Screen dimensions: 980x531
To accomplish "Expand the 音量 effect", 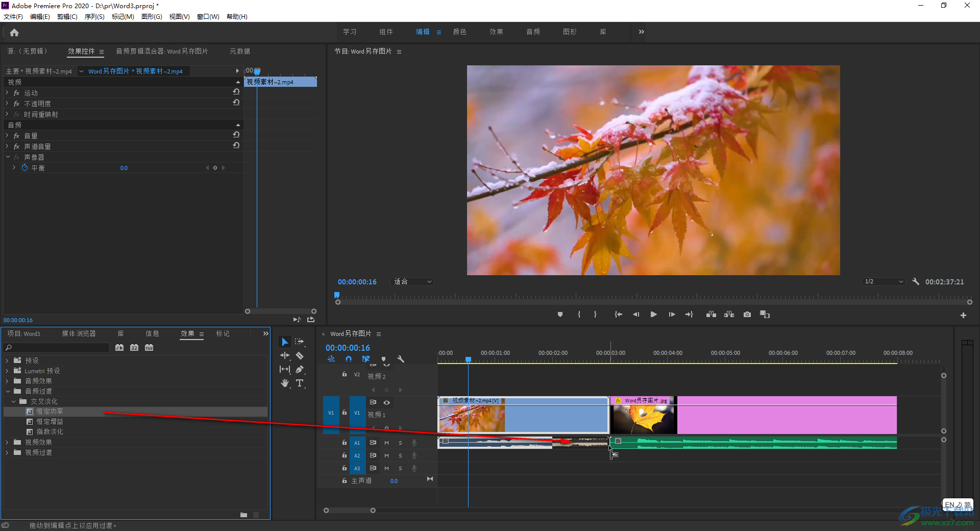I will 7,136.
